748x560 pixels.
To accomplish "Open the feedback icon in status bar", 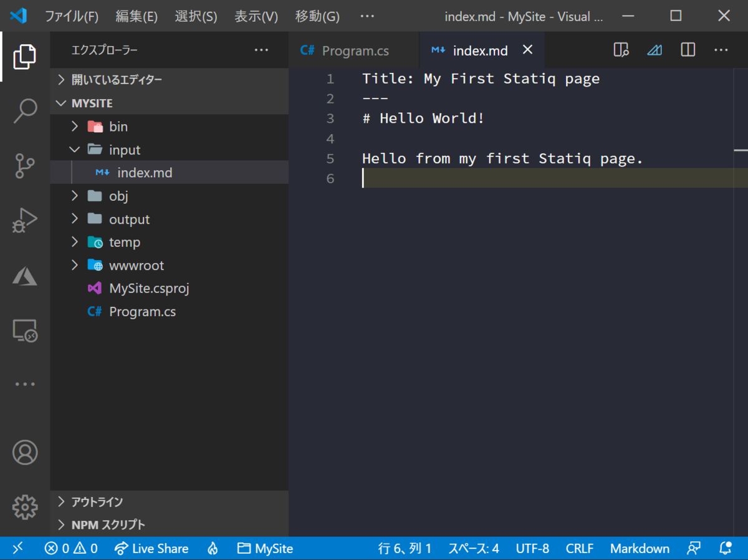I will pos(694,549).
